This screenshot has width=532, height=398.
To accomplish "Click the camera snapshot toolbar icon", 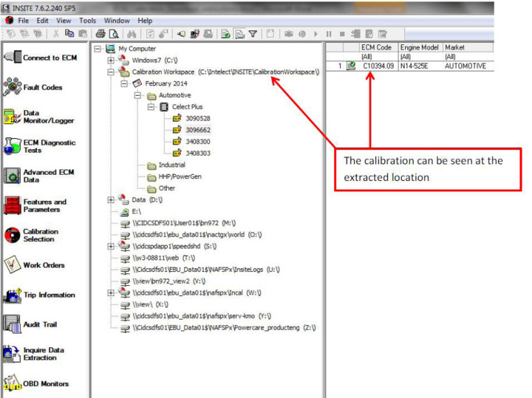I will tap(289, 34).
